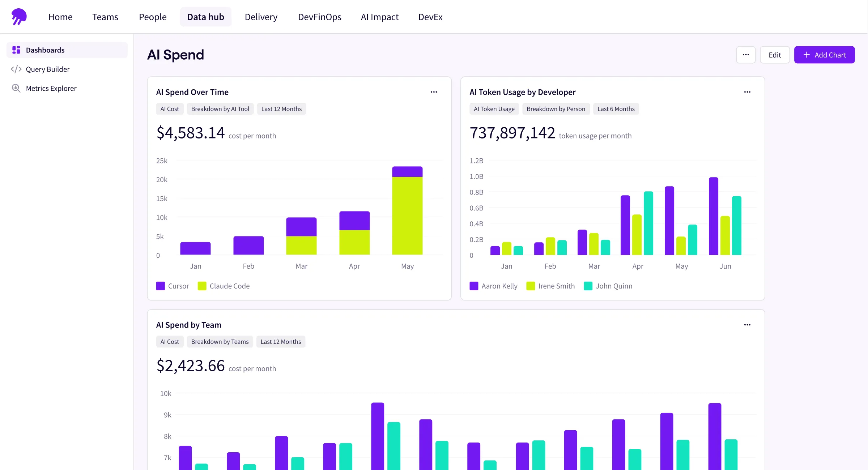This screenshot has width=868, height=470.
Task: Click John Quinn's Apr bar in Token Usage
Action: tap(648, 223)
